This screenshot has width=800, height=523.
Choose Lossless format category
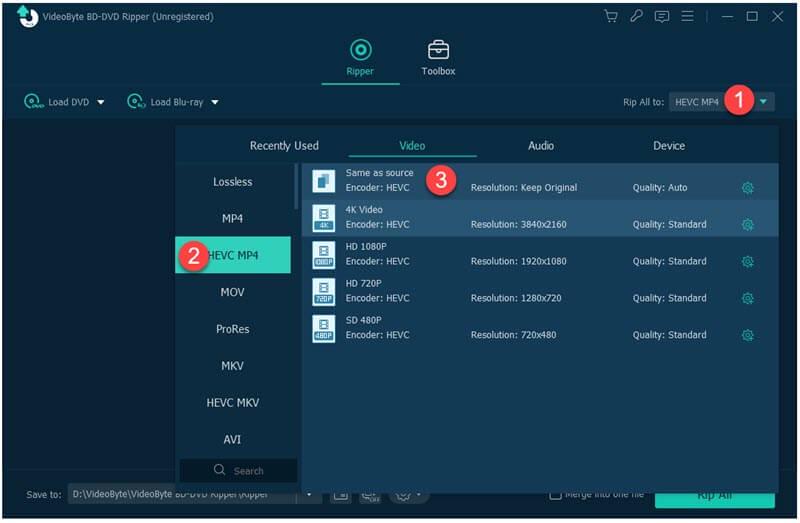coord(233,182)
